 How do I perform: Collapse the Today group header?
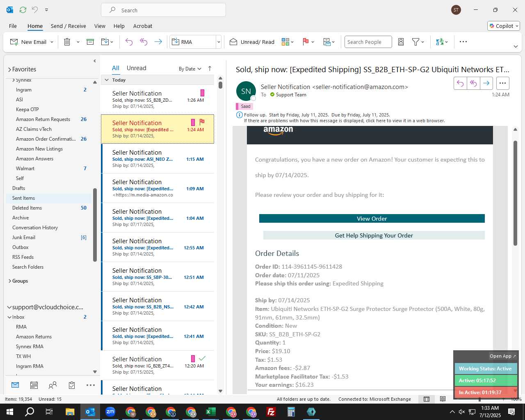[x=107, y=80]
